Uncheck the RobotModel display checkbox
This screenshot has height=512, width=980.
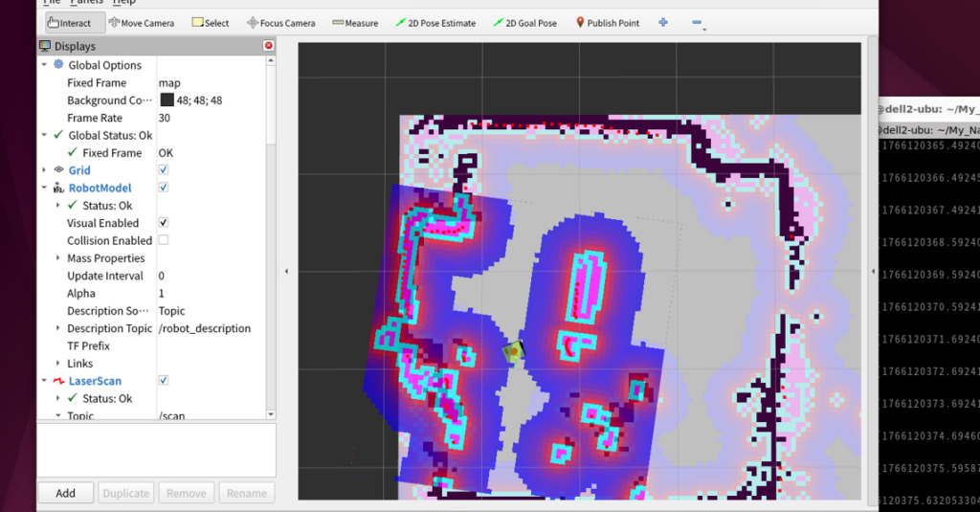(163, 188)
